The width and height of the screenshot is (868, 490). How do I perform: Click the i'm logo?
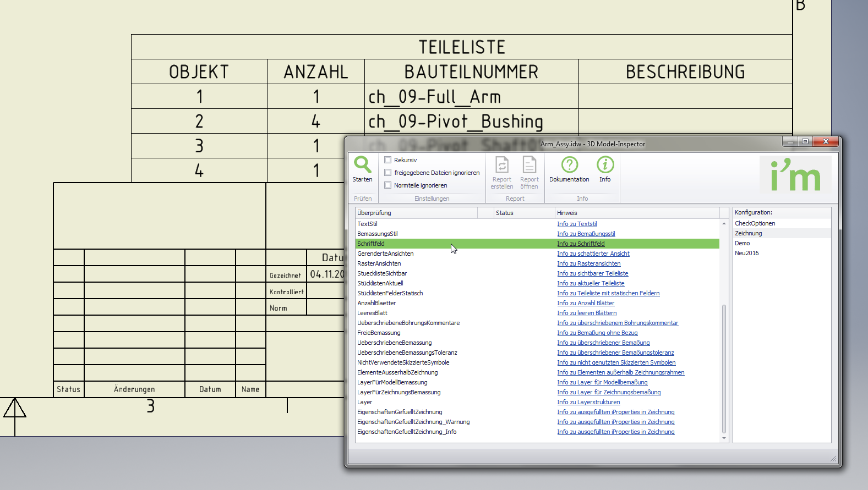click(x=795, y=174)
